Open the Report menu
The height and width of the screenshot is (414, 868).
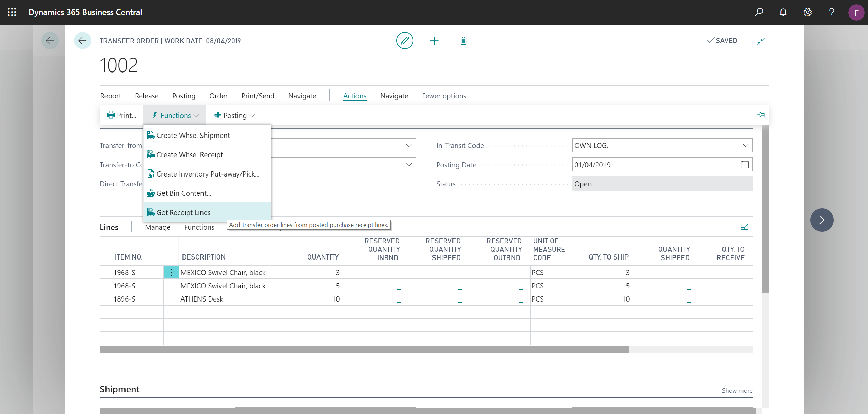111,96
